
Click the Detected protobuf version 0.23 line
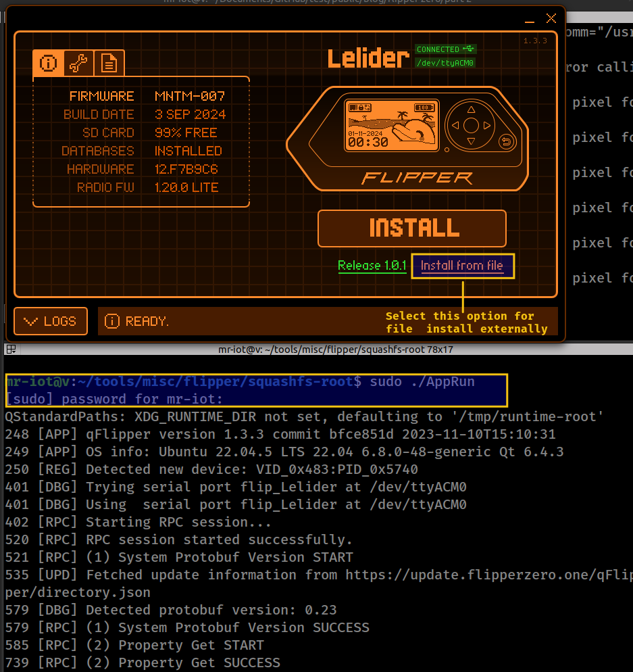[x=171, y=610]
